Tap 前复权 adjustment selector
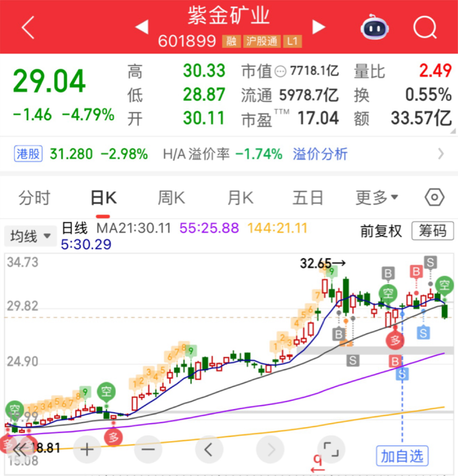 pos(381,231)
